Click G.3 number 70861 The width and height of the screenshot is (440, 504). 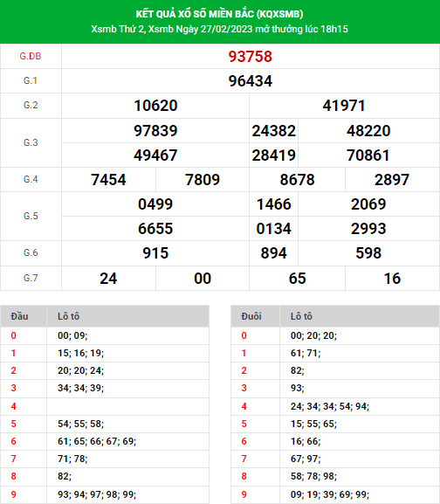(x=368, y=155)
